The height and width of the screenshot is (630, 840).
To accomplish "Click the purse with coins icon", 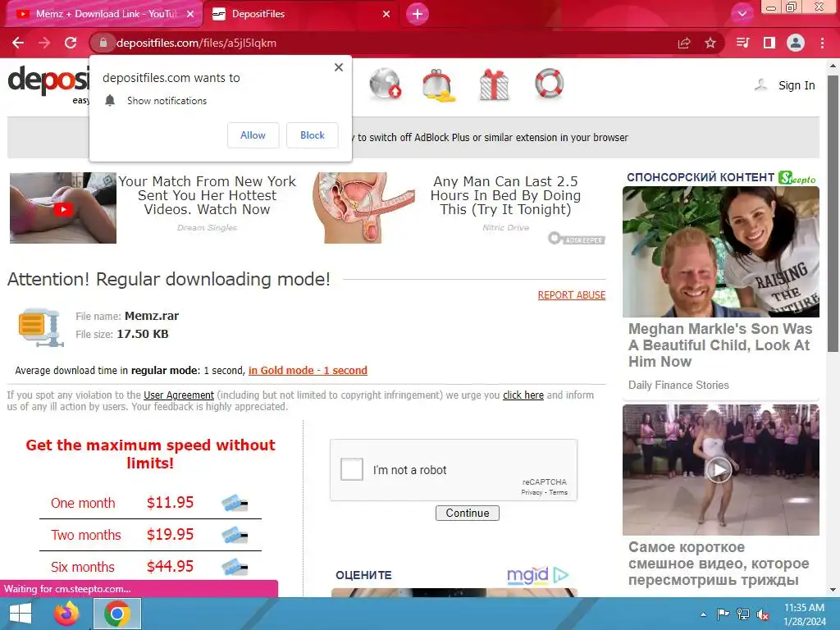I will (x=439, y=85).
